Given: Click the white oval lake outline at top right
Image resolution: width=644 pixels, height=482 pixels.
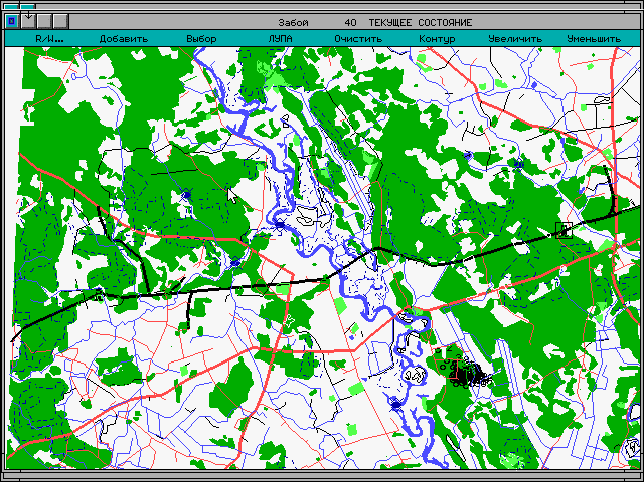Looking at the screenshot, I should click(x=601, y=98).
